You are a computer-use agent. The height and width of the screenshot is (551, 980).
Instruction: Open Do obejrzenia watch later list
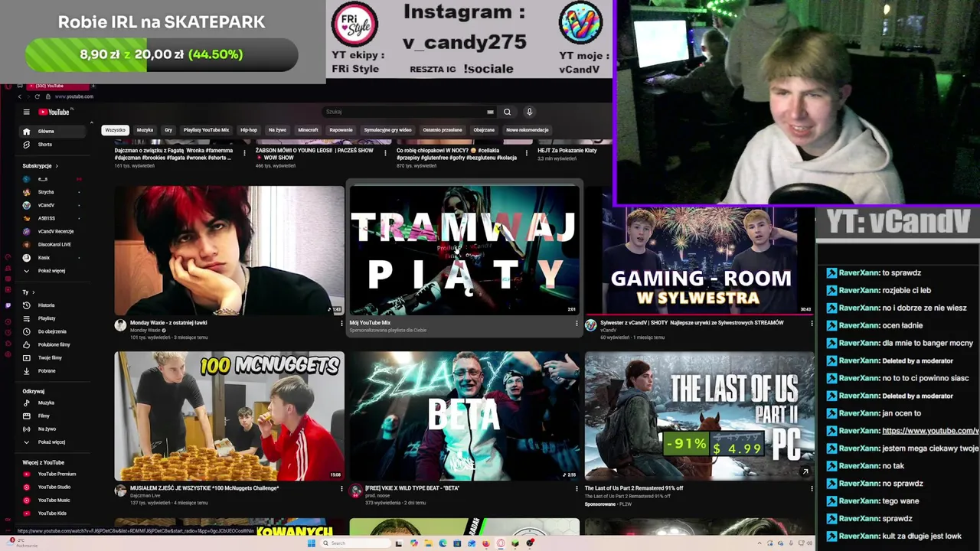point(54,331)
